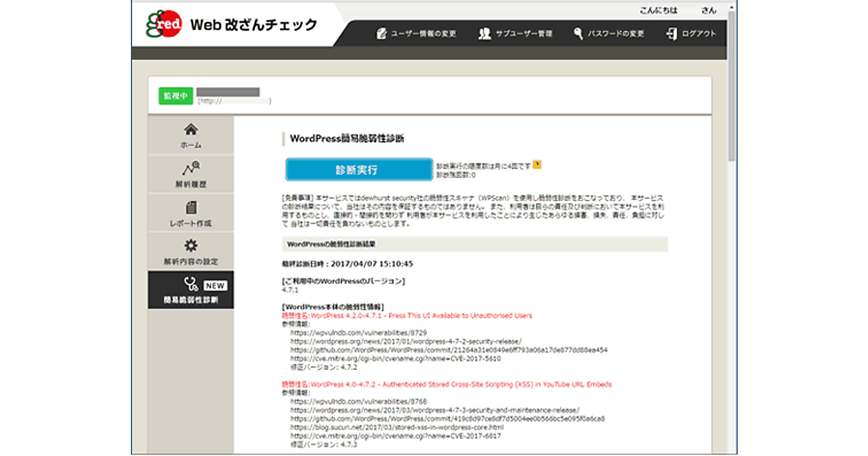868x456 pixels.
Task: Click the 診断残回数:0 text
Action: (456, 175)
